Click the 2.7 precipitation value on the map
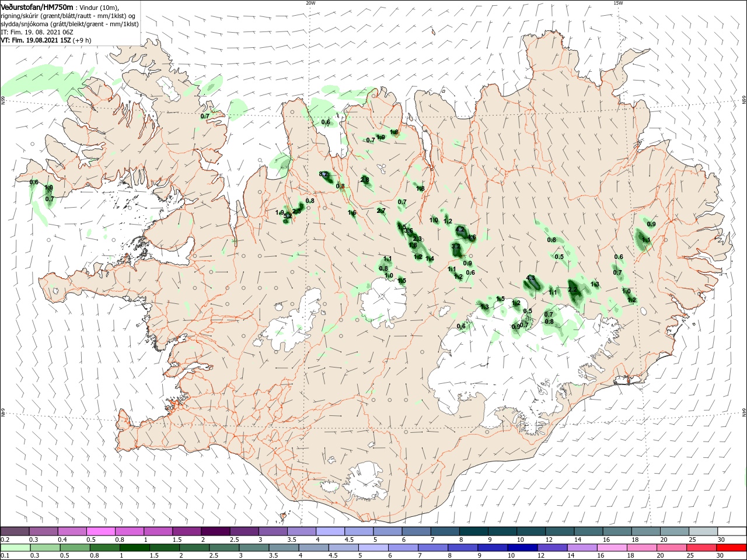The height and width of the screenshot is (560, 747). [x=381, y=211]
